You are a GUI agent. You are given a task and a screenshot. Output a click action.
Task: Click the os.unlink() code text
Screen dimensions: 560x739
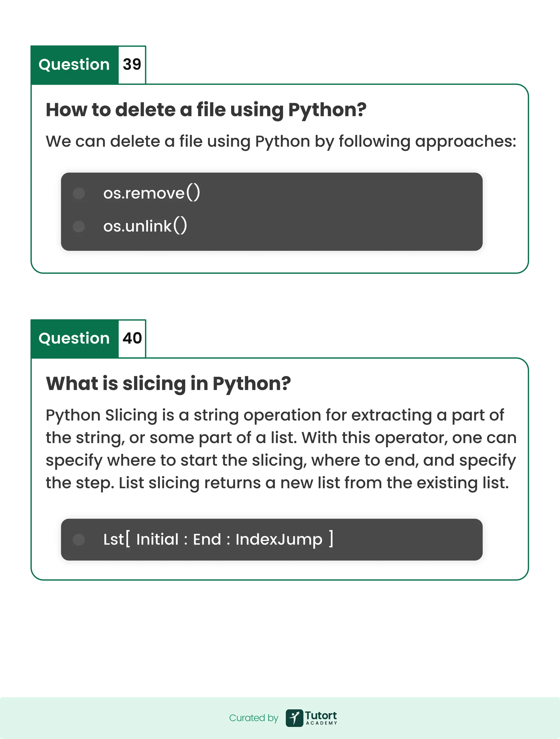145,226
